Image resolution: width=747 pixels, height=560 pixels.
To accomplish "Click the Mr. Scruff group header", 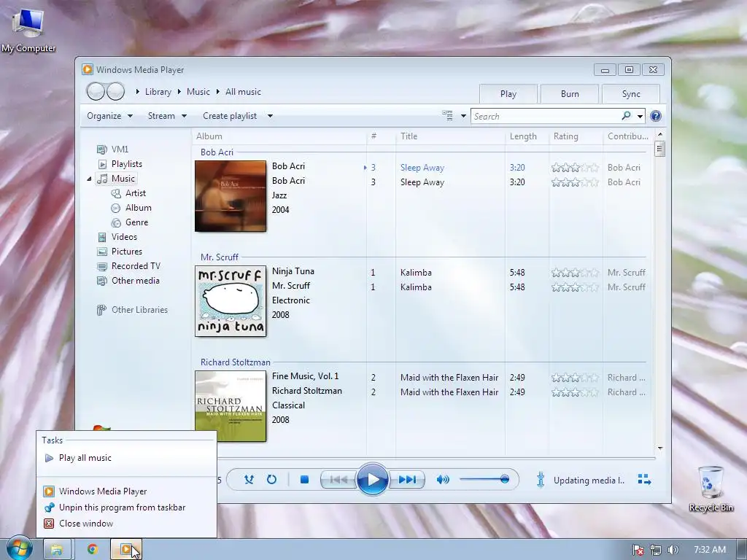I will 219,257.
